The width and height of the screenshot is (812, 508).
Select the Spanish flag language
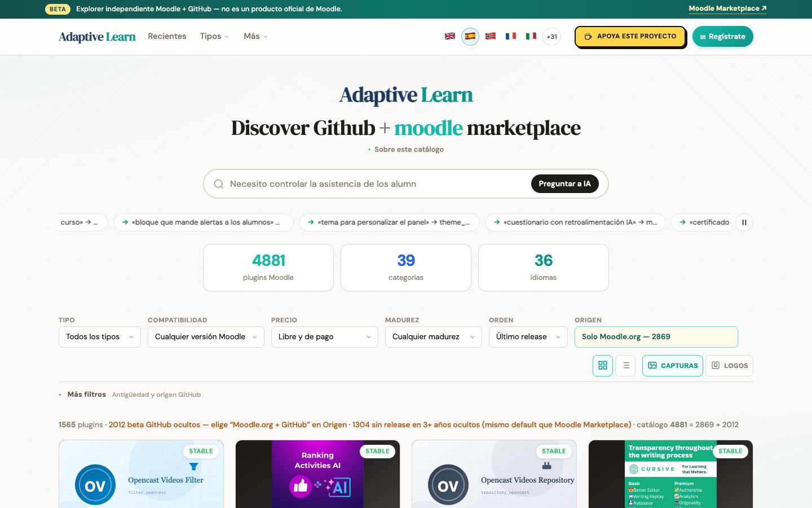[470, 36]
